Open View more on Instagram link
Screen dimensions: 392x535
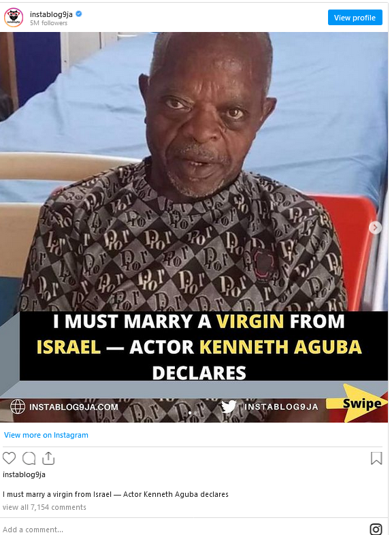(46, 435)
